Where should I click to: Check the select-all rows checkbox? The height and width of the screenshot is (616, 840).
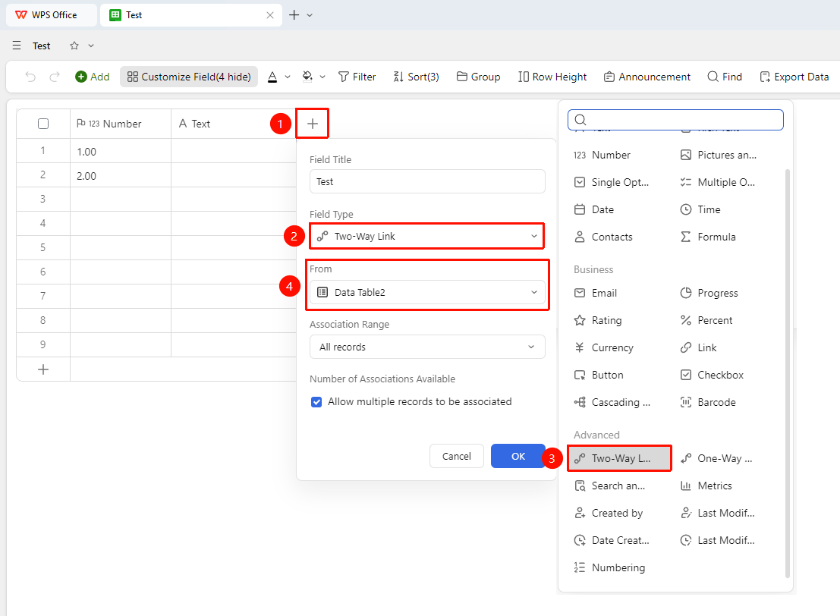tap(43, 124)
